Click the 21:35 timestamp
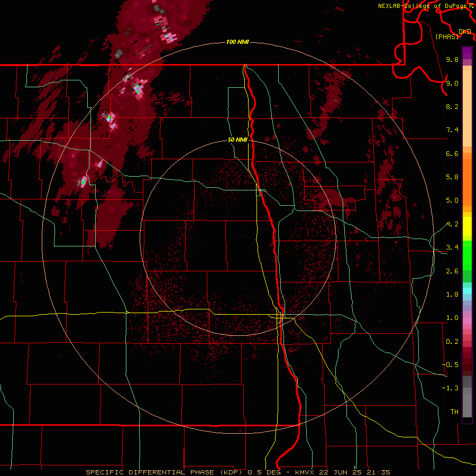 [x=378, y=472]
